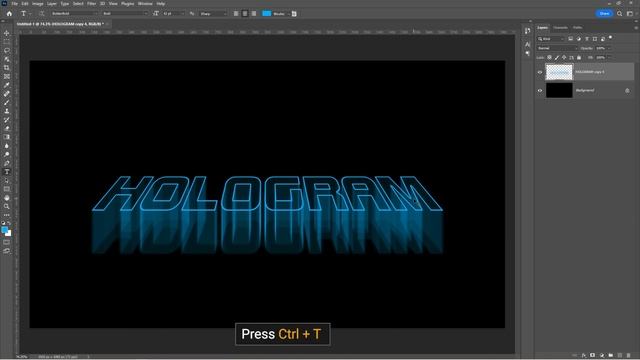The image size is (640, 360).
Task: Open the font style dropdown
Action: (x=125, y=13)
